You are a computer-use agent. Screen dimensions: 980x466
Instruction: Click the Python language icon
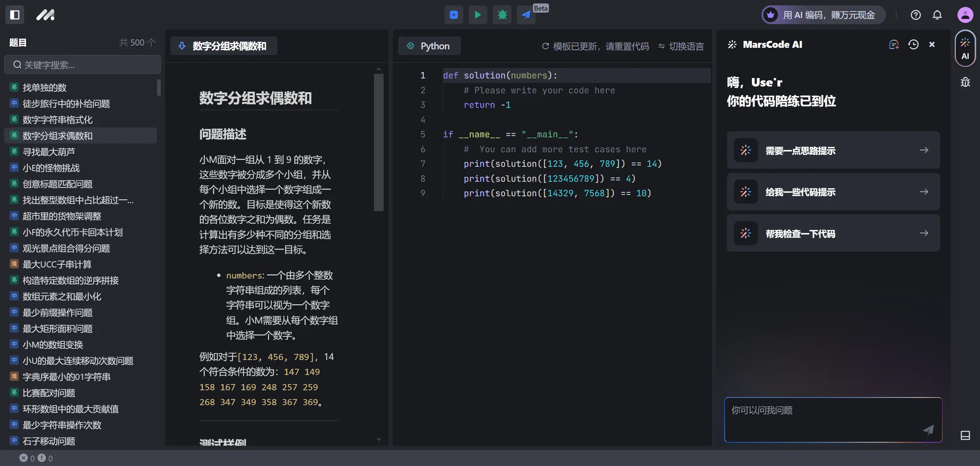[x=411, y=46]
